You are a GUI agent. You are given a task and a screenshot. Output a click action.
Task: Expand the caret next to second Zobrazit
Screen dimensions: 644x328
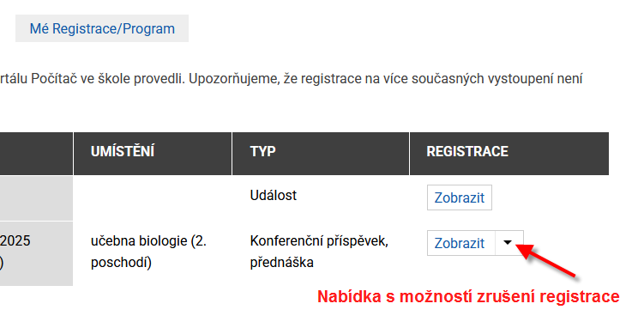click(x=509, y=243)
